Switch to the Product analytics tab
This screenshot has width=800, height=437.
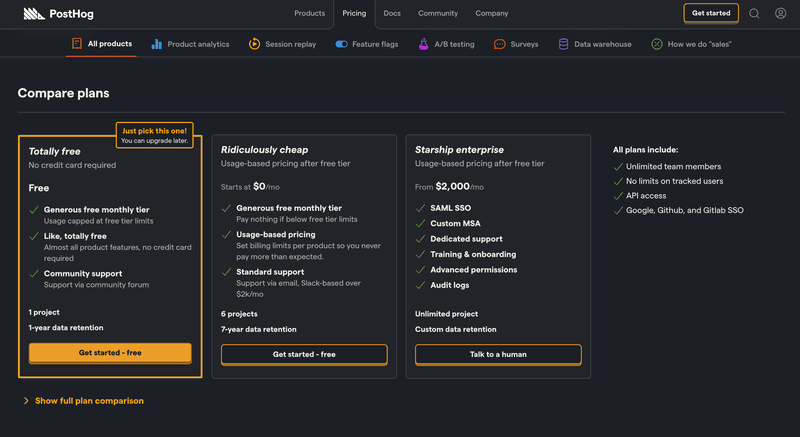coord(190,44)
